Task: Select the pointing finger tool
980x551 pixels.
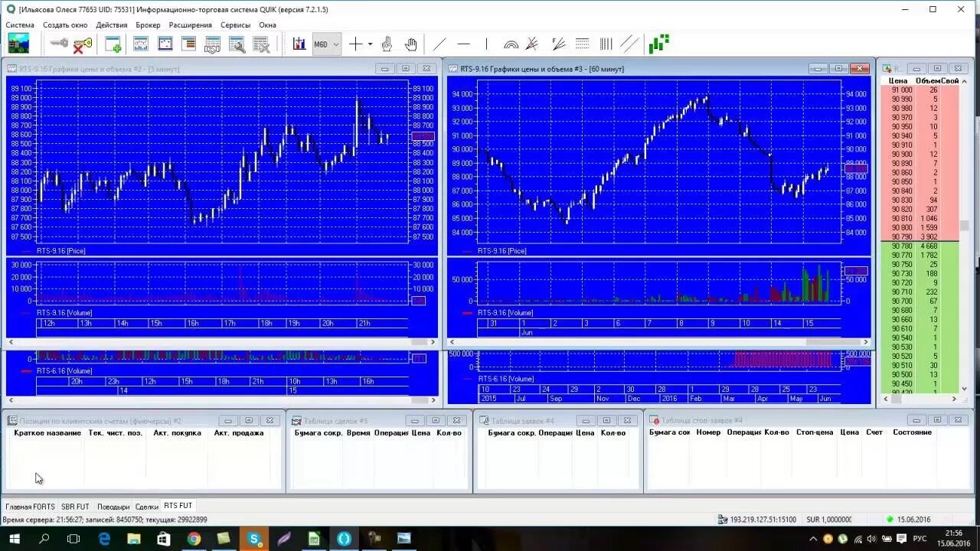Action: click(387, 44)
